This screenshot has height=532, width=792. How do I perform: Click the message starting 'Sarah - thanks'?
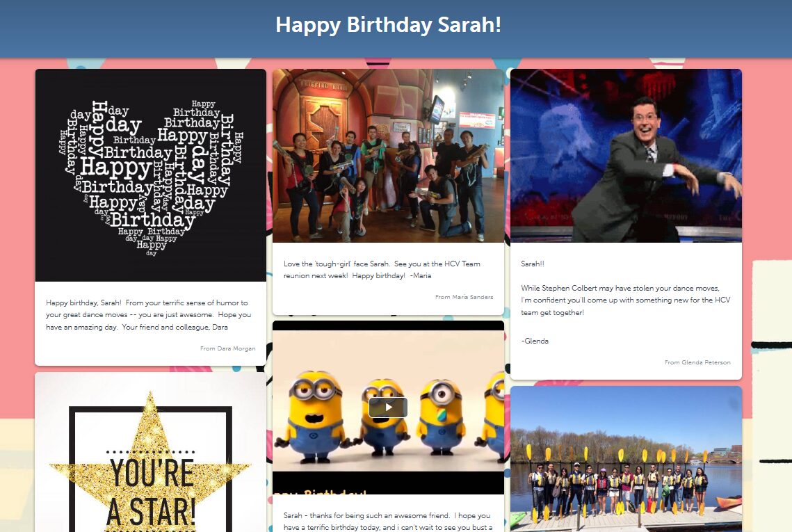click(387, 522)
